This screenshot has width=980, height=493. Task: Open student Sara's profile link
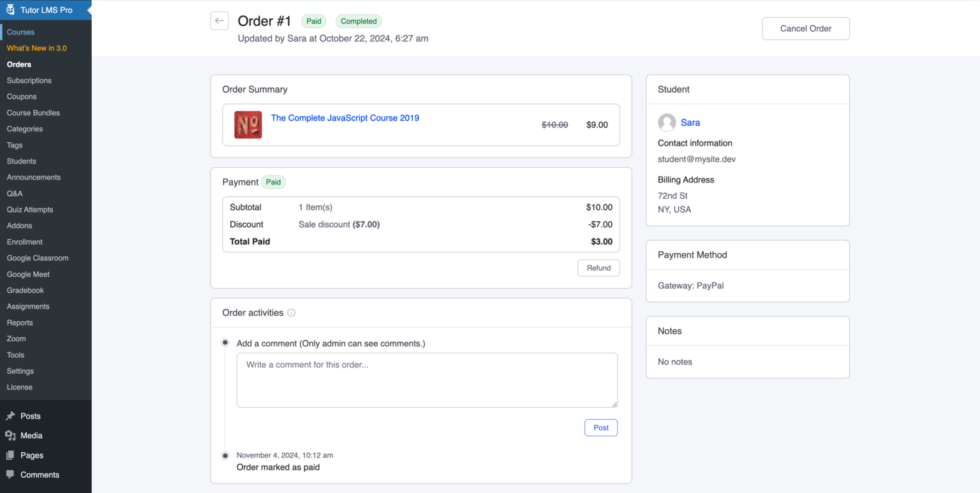[690, 122]
